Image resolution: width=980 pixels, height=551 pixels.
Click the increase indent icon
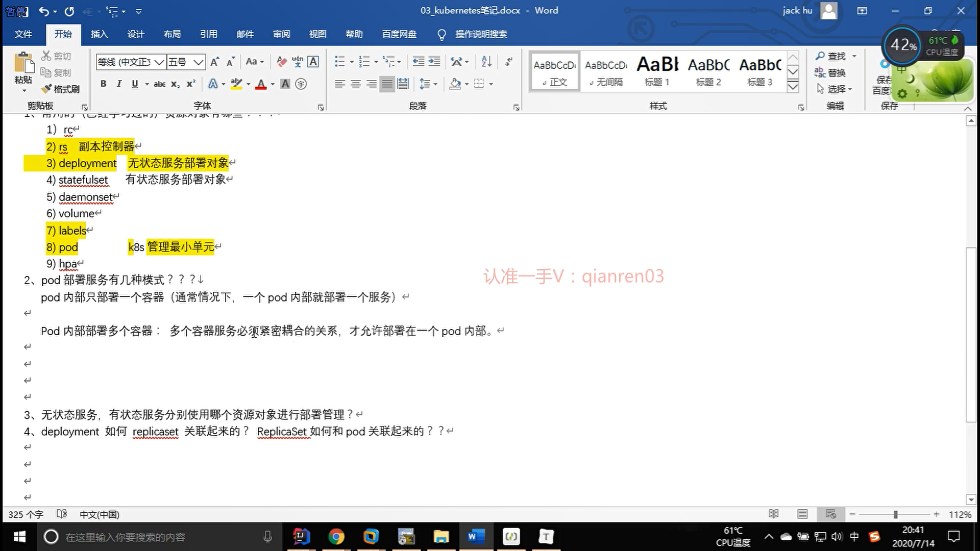tap(434, 62)
